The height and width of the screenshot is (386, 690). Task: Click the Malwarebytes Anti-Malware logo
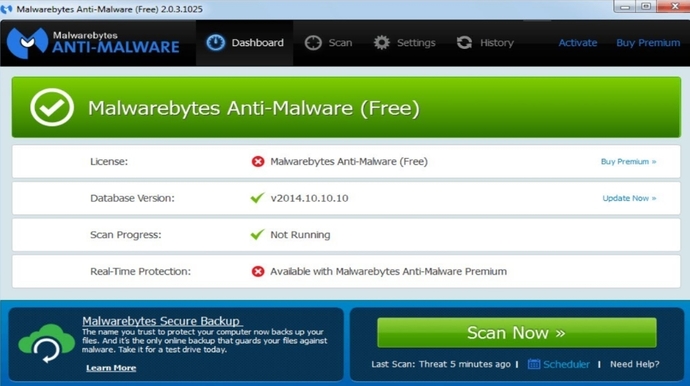[x=93, y=43]
